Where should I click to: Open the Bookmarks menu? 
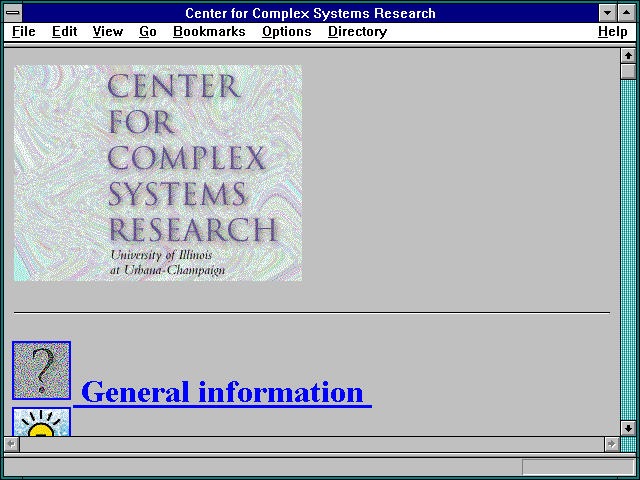click(x=209, y=32)
